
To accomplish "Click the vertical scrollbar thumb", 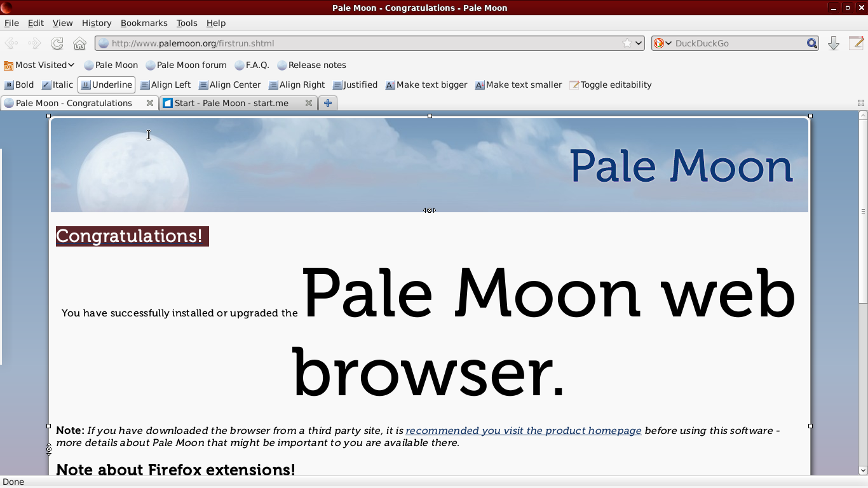I will (x=863, y=211).
